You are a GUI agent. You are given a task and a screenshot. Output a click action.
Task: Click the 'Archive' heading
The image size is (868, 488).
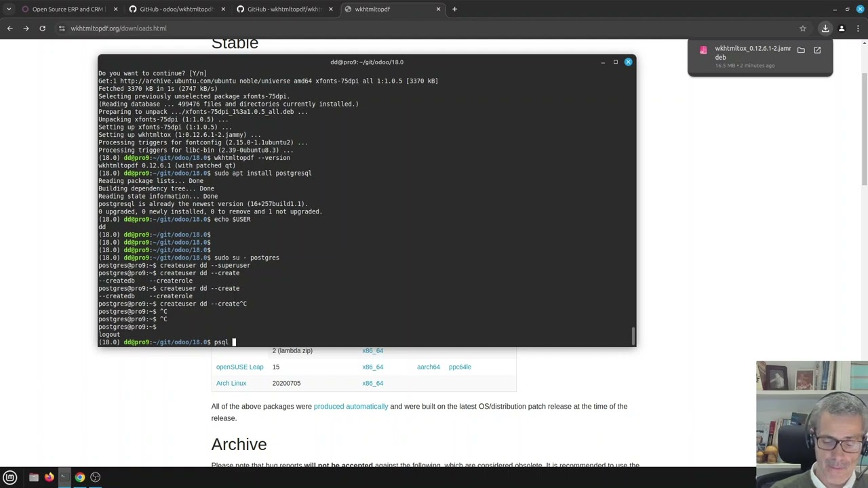239,444
